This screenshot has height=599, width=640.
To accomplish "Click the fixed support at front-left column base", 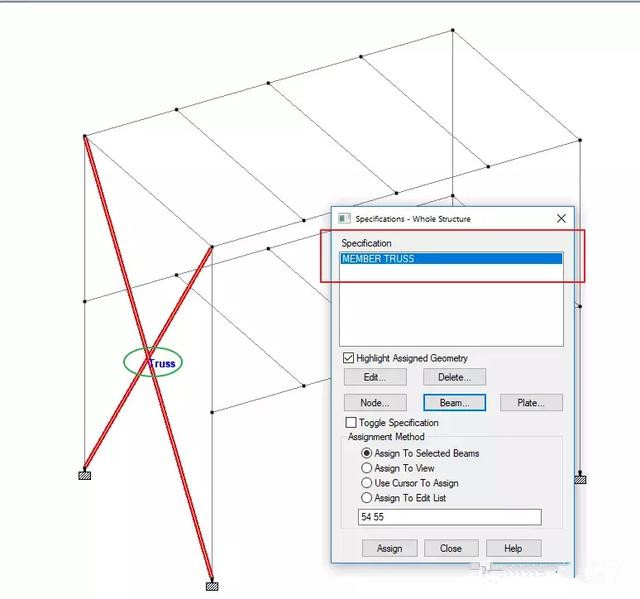I will click(84, 475).
